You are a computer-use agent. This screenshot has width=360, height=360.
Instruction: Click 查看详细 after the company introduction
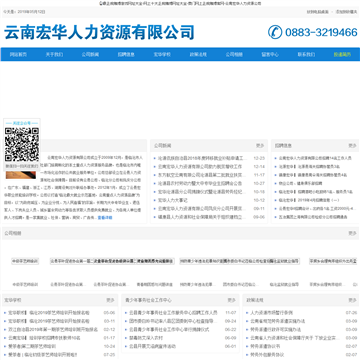(x=105, y=218)
